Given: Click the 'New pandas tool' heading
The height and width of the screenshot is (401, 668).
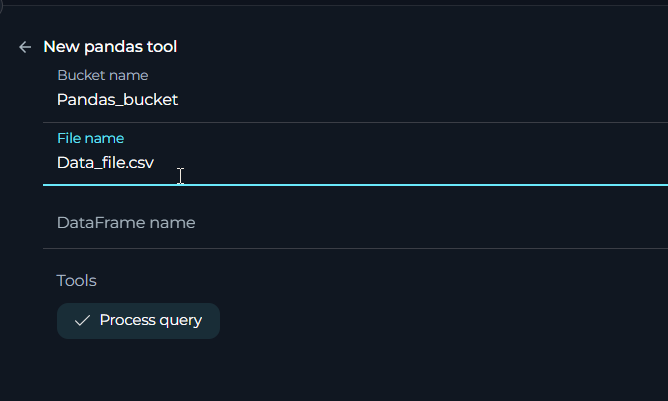Looking at the screenshot, I should coord(110,47).
